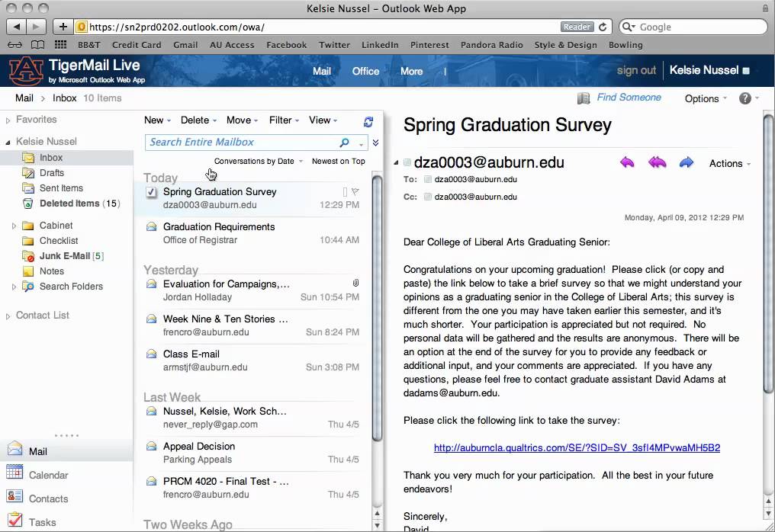
Task: Toggle the Cc recipient dza0003 presence box
Action: pyautogui.click(x=427, y=197)
